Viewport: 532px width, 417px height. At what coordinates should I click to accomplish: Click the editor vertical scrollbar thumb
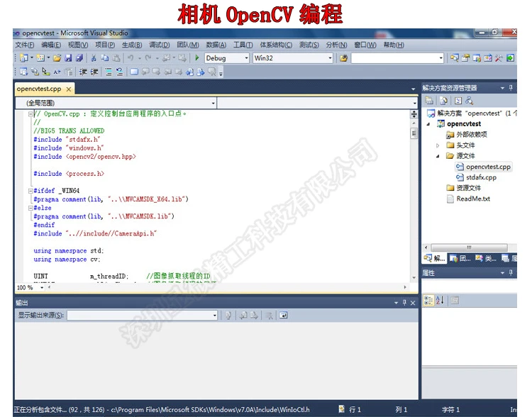pos(414,133)
